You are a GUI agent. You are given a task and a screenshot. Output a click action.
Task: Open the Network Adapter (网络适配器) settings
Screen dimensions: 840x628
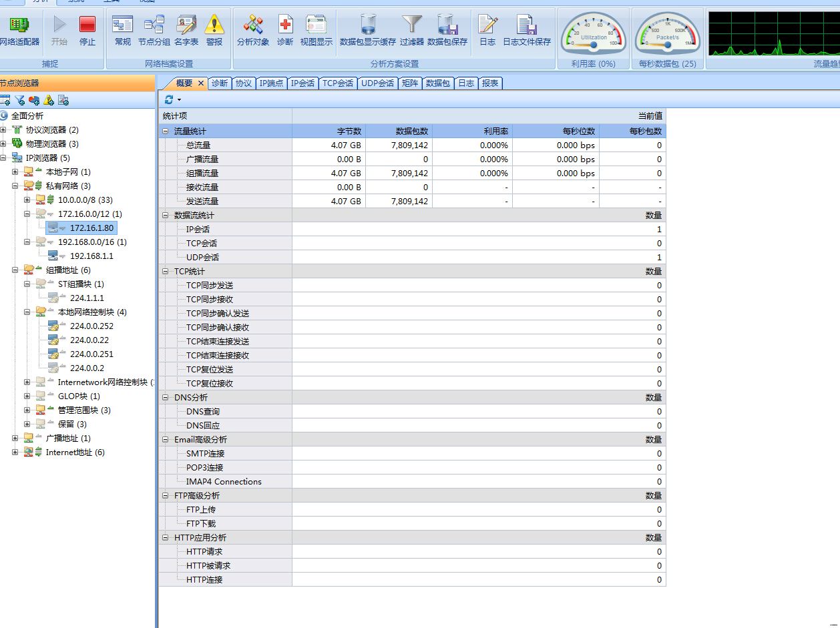point(19,31)
